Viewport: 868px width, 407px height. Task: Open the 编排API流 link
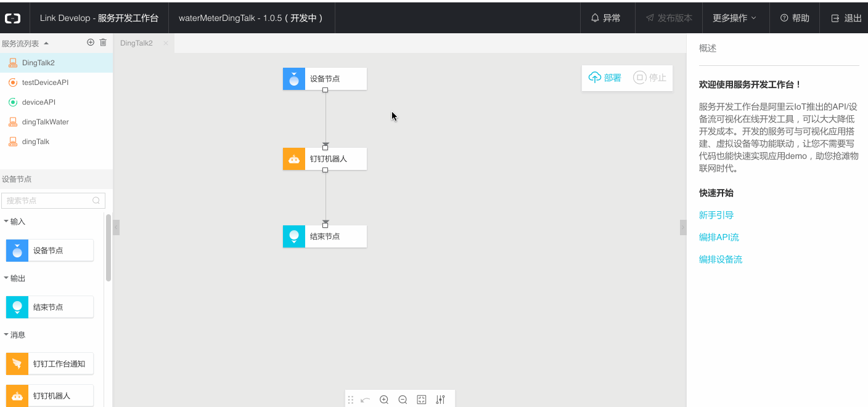coord(719,238)
